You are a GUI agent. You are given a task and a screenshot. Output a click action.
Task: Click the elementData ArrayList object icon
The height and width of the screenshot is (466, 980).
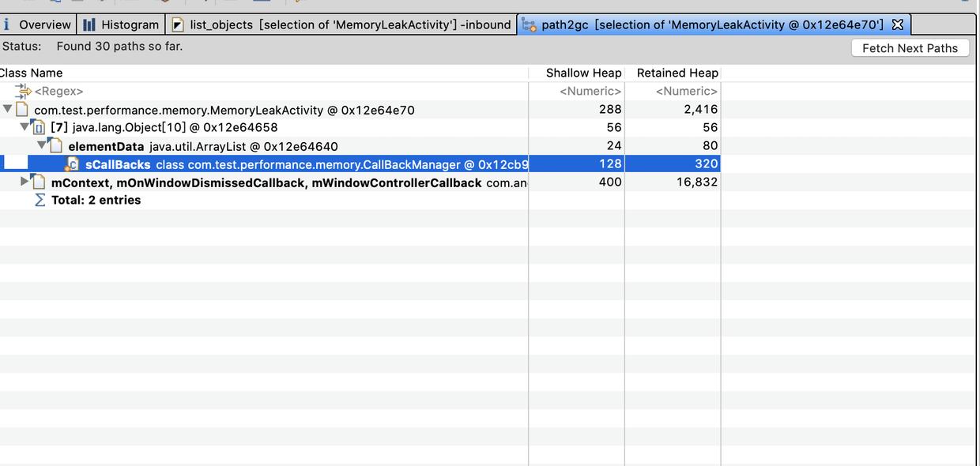55,146
